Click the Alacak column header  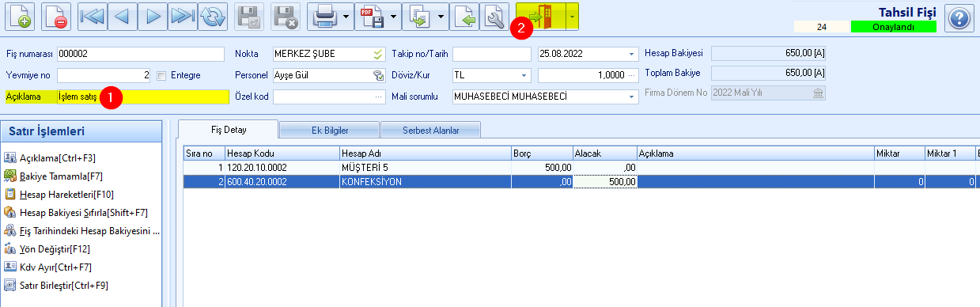click(x=605, y=153)
